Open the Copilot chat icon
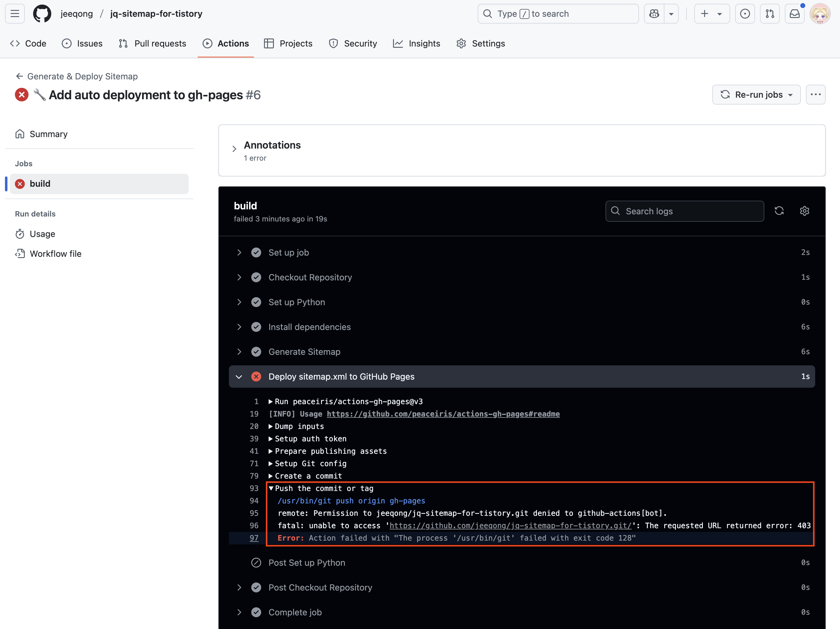The height and width of the screenshot is (629, 840). pyautogui.click(x=654, y=14)
